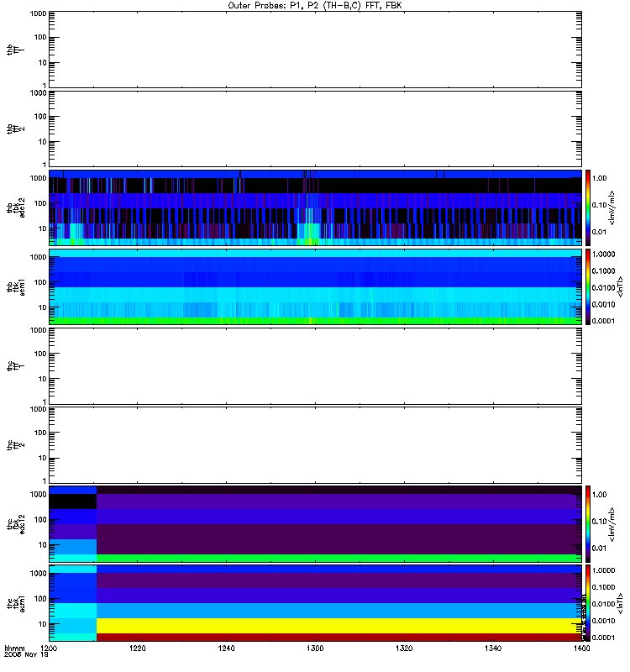Select the 'thb fbk edc12' panel label
This screenshot has width=630, height=672.
[16, 207]
